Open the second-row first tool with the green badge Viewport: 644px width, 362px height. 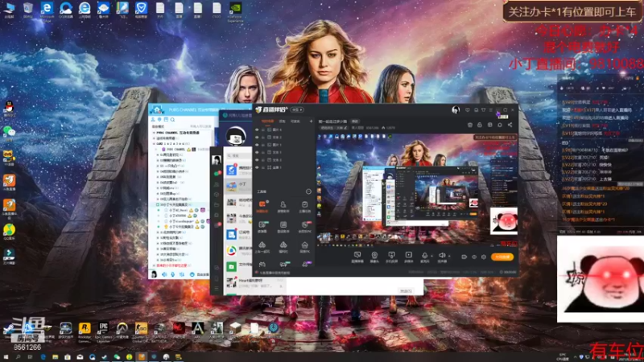coord(262,227)
